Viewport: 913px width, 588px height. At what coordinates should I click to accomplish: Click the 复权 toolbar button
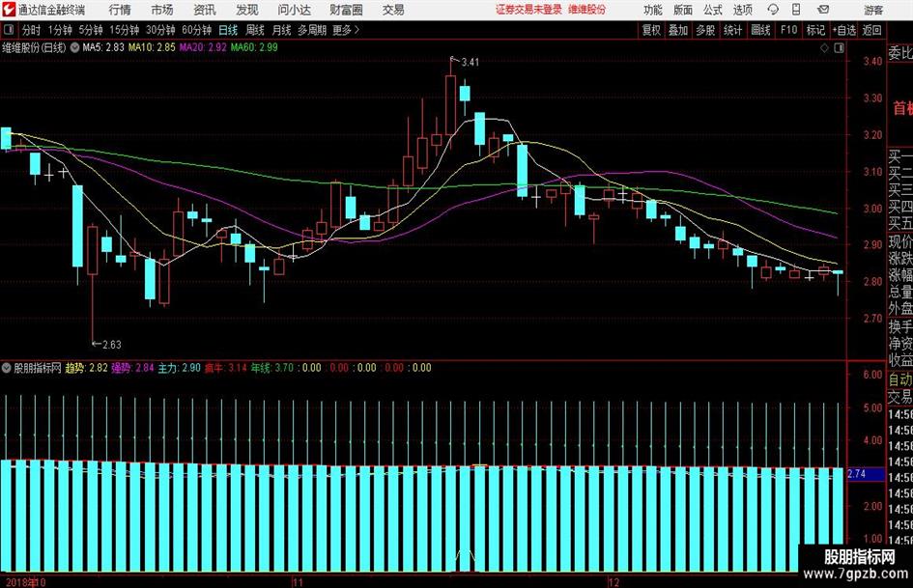click(x=651, y=30)
